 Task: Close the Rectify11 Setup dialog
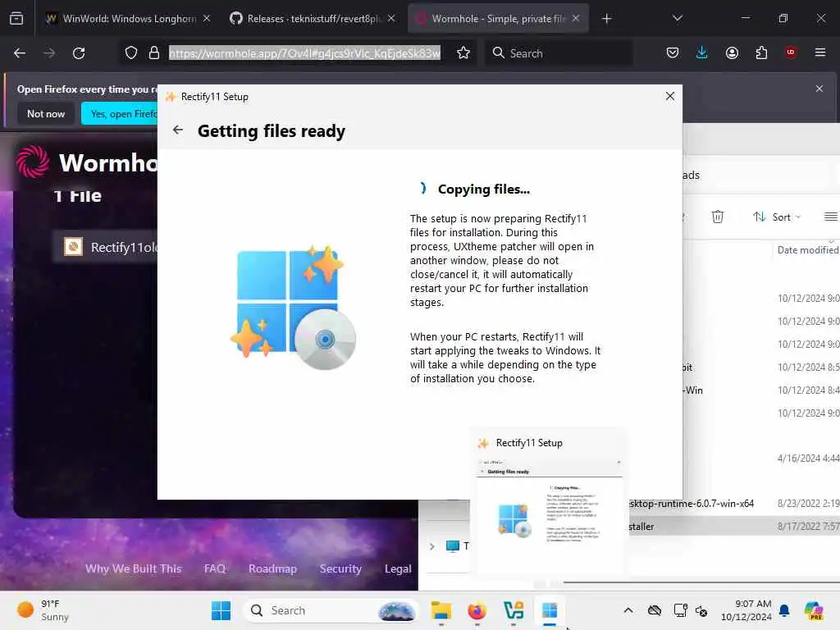(669, 97)
